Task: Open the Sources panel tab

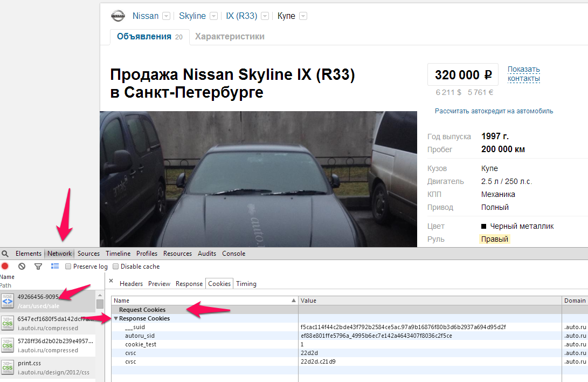Action: coord(88,254)
